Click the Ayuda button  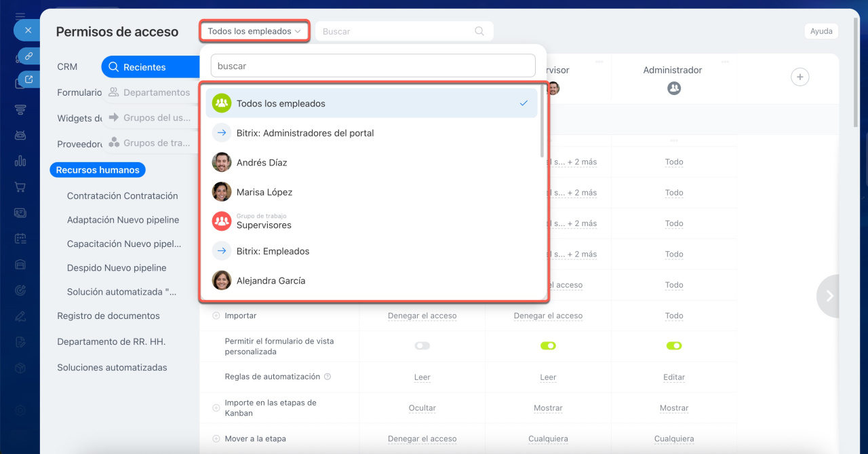click(821, 31)
